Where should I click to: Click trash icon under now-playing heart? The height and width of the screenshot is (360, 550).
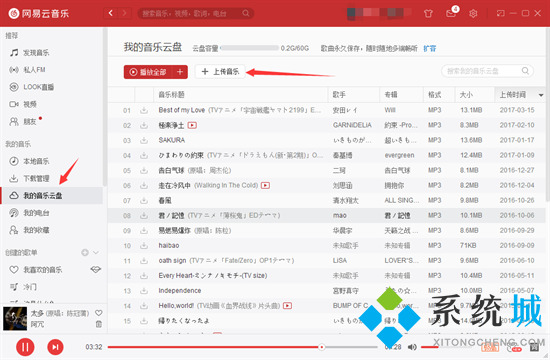pos(99,324)
